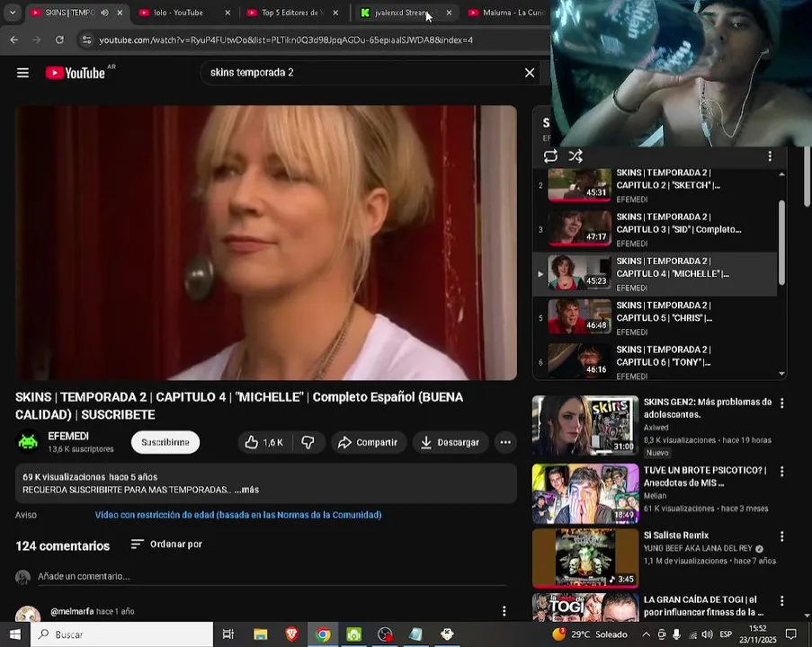Close the 'lolo - YouTube' tab
Image resolution: width=812 pixels, height=647 pixels.
click(228, 13)
